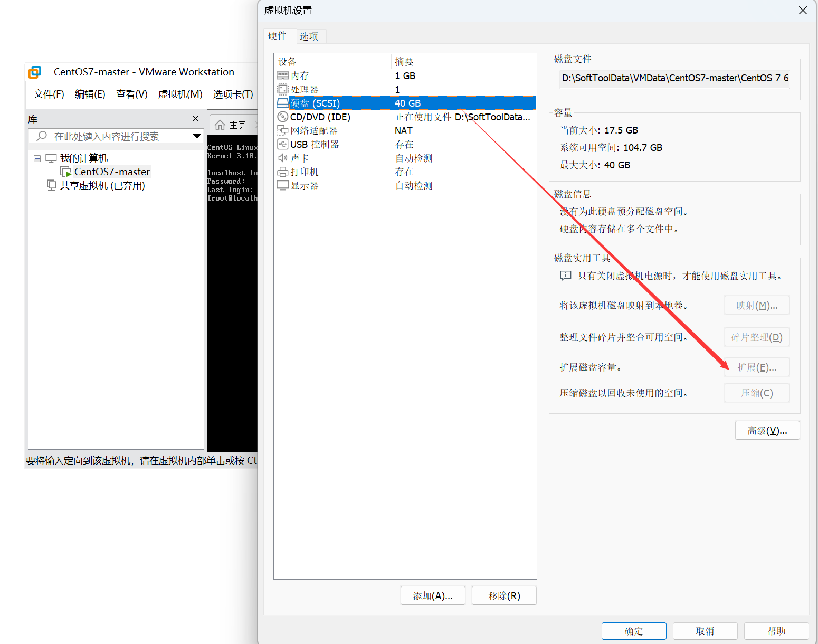The width and height of the screenshot is (818, 644).
Task: Click the home icon on 主页 tab
Action: [220, 125]
